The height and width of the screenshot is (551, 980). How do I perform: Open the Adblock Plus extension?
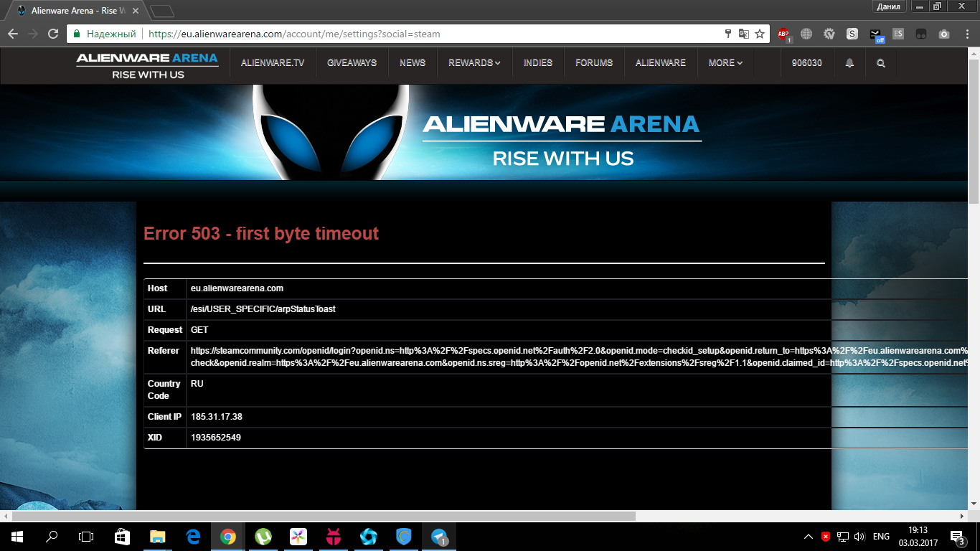784,34
